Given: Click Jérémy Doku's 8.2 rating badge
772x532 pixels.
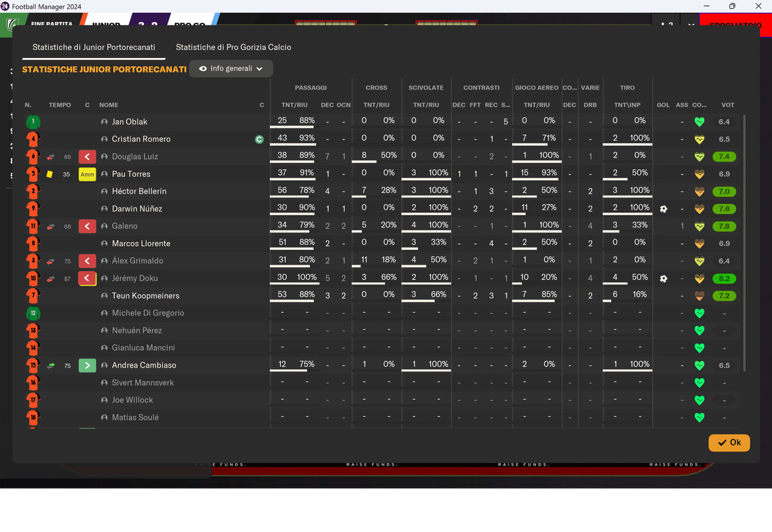Looking at the screenshot, I should [x=724, y=279].
